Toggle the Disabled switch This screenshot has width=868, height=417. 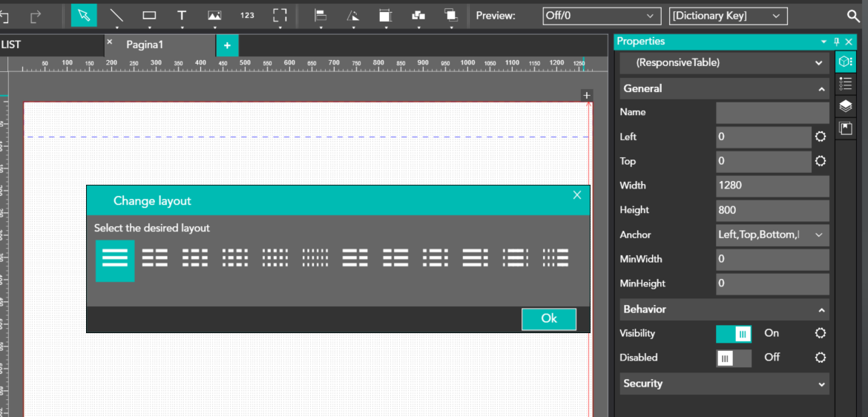734,358
